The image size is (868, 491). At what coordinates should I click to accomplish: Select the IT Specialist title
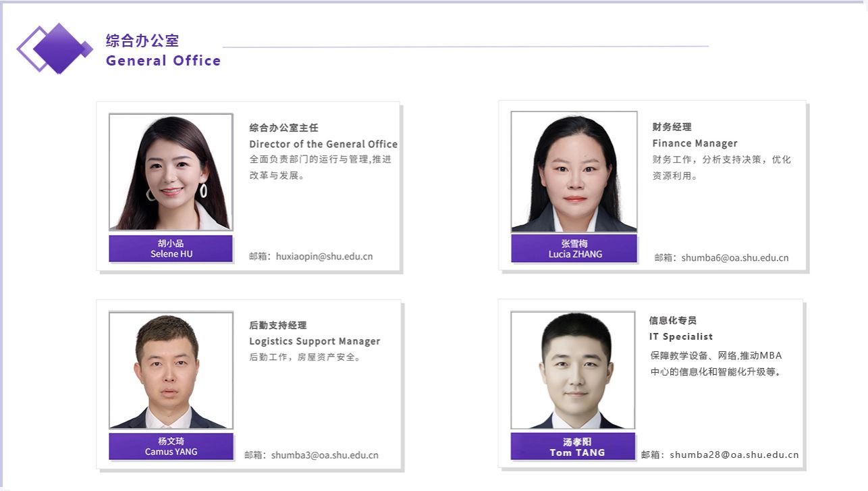click(x=680, y=336)
